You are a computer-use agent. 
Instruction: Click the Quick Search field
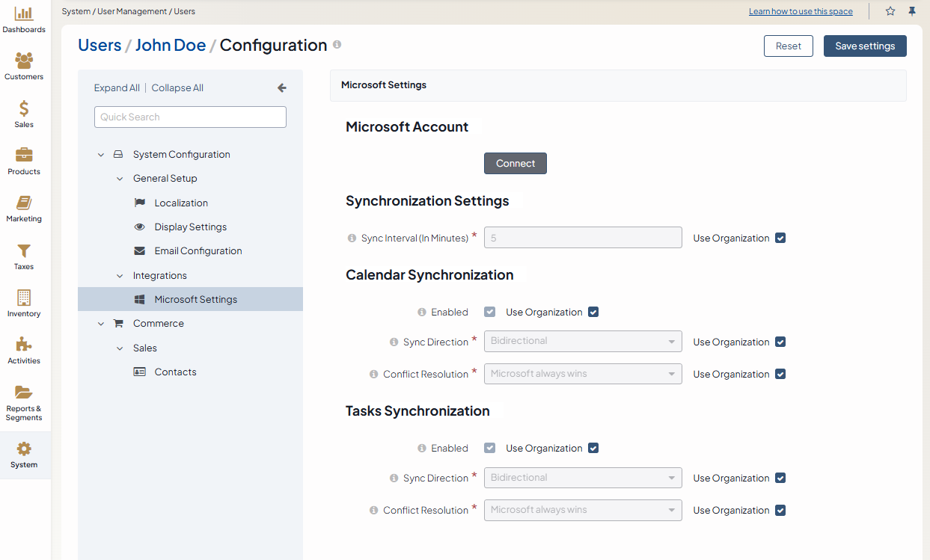pos(190,117)
